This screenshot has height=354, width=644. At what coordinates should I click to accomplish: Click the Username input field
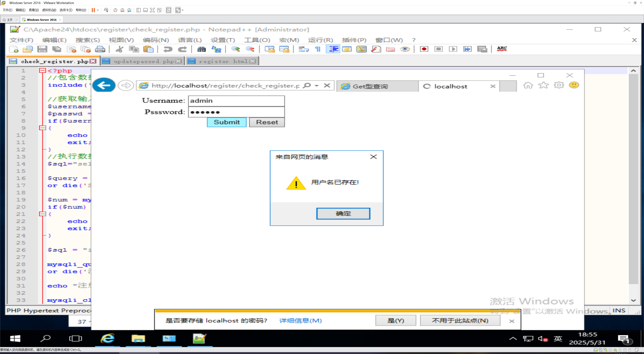(x=236, y=101)
